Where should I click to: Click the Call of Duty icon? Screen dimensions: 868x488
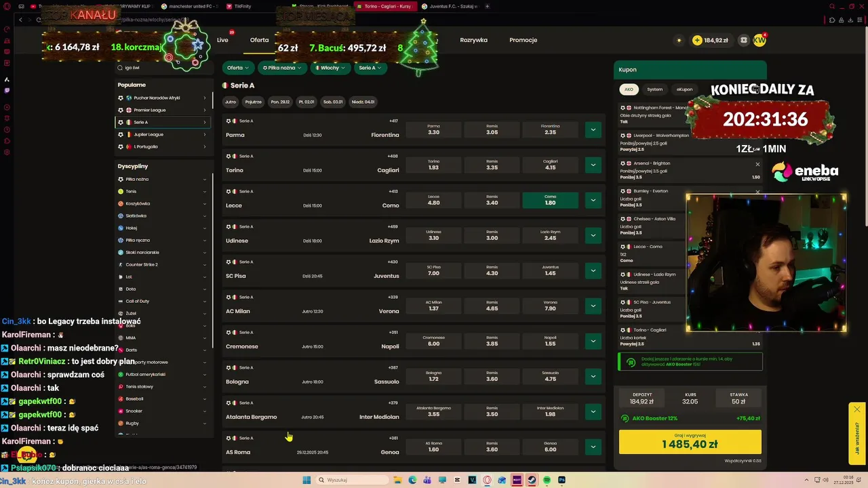[121, 301]
